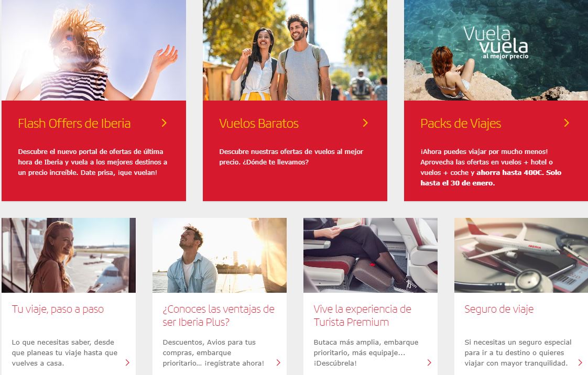The width and height of the screenshot is (588, 375).
Task: Click the chevron arrow next to Packs de Viajes
Action: click(x=567, y=123)
